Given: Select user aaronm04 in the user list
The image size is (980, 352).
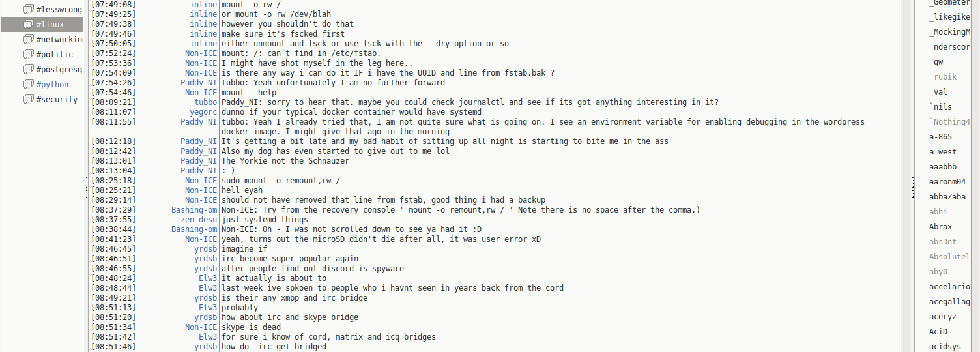Looking at the screenshot, I should [x=947, y=182].
